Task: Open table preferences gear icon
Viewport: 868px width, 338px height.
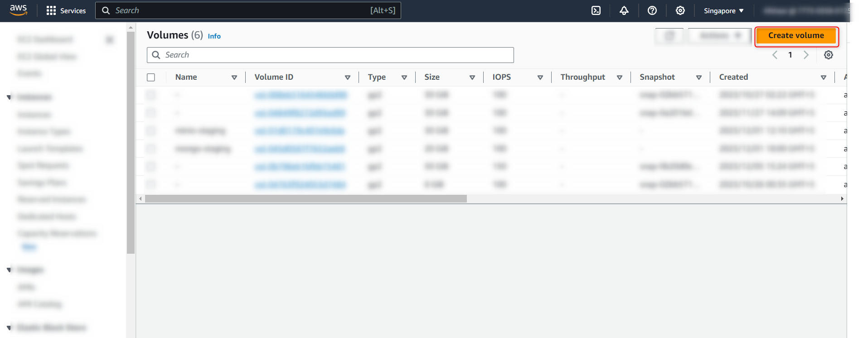Action: pos(829,55)
